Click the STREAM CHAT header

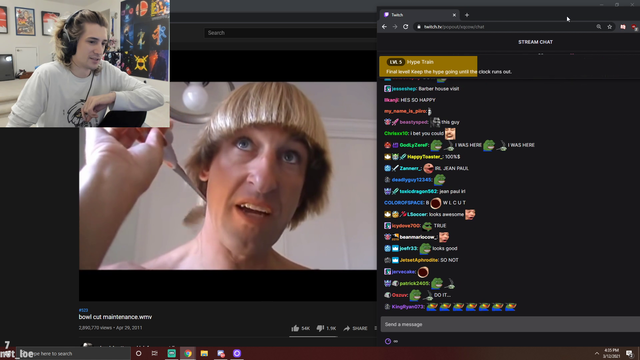pos(535,42)
